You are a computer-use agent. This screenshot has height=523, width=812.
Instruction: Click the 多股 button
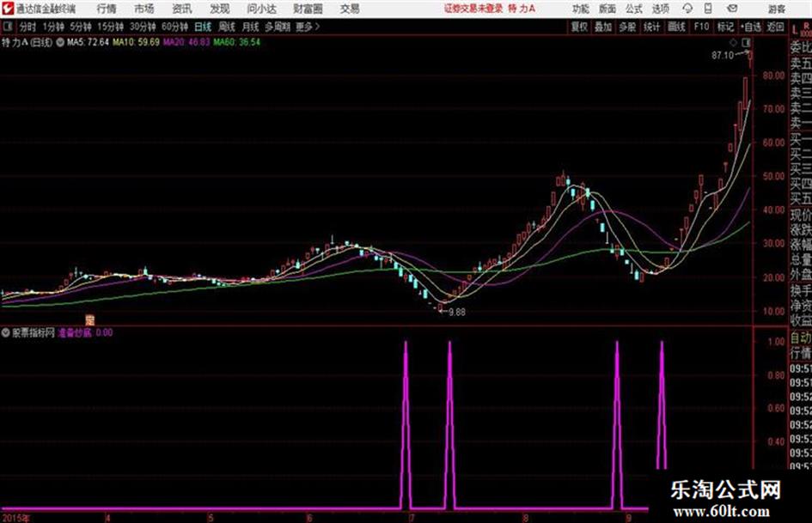pos(627,27)
